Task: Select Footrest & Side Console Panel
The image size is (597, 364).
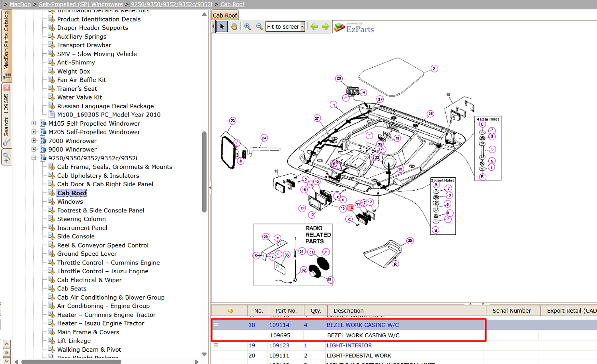Action: pos(101,210)
